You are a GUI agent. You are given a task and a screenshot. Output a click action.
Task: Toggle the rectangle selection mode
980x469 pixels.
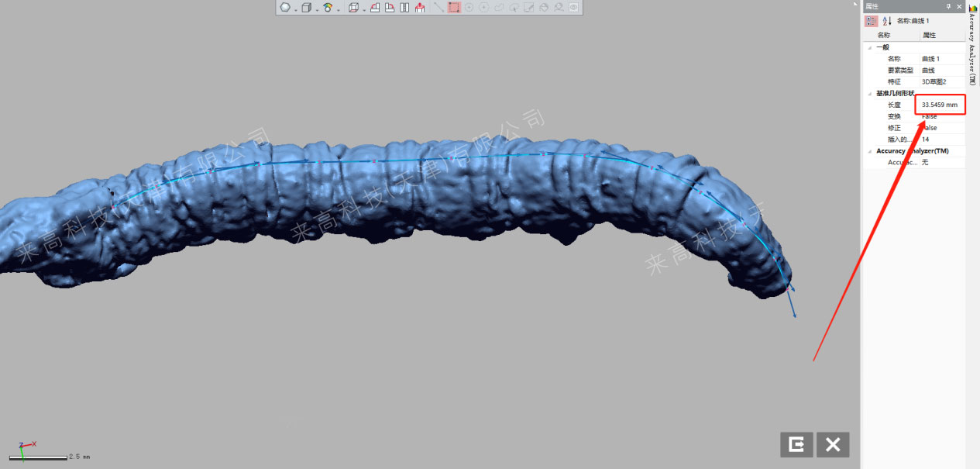pyautogui.click(x=454, y=8)
